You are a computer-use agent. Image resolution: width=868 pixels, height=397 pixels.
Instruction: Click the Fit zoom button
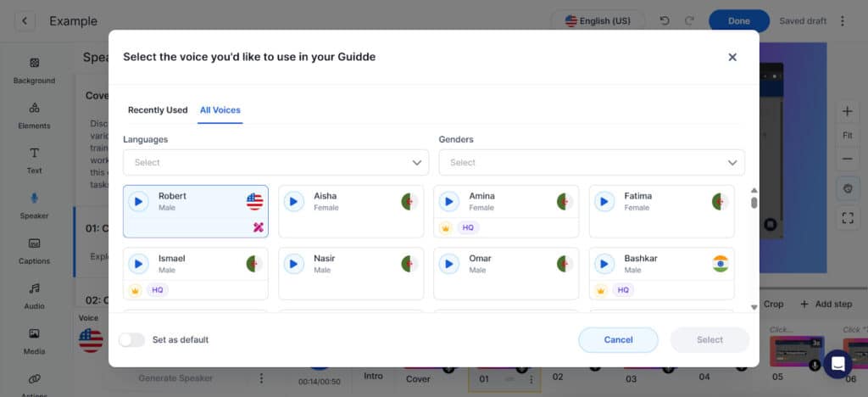tap(848, 136)
